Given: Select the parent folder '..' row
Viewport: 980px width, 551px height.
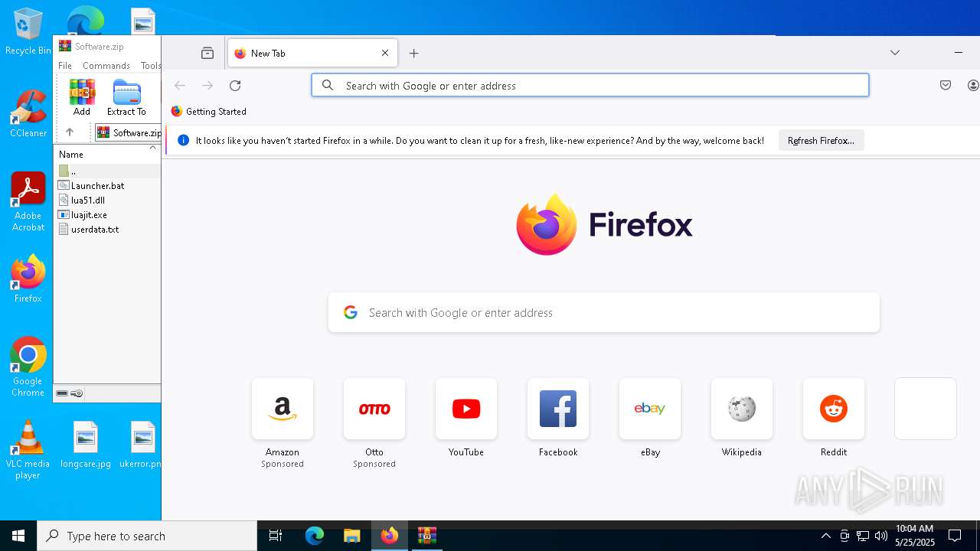Looking at the screenshot, I should (107, 171).
